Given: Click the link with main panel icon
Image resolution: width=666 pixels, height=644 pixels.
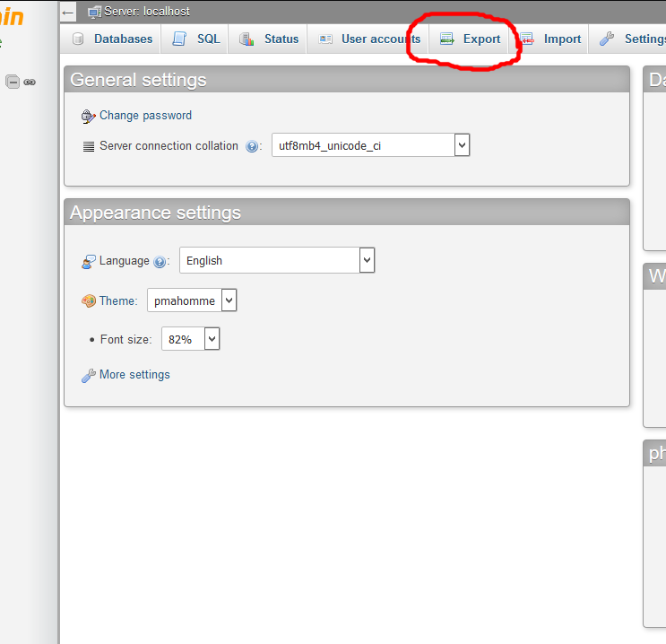Looking at the screenshot, I should click(x=30, y=82).
